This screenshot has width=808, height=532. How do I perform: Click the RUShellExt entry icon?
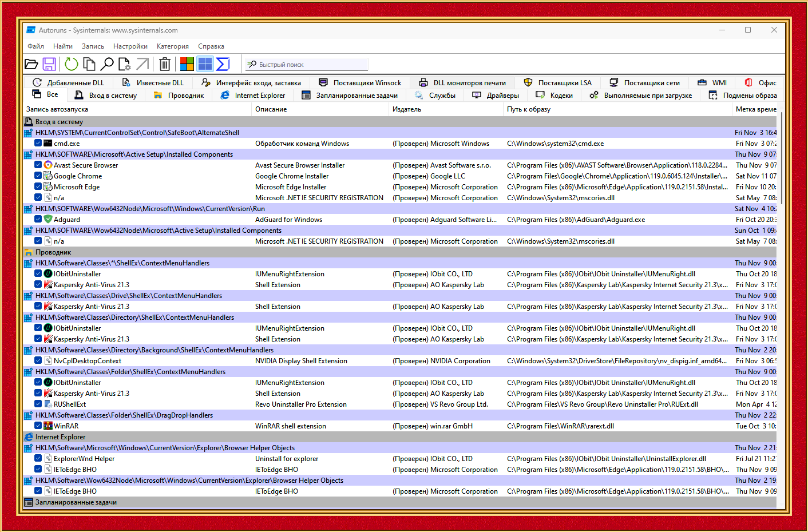click(x=48, y=404)
